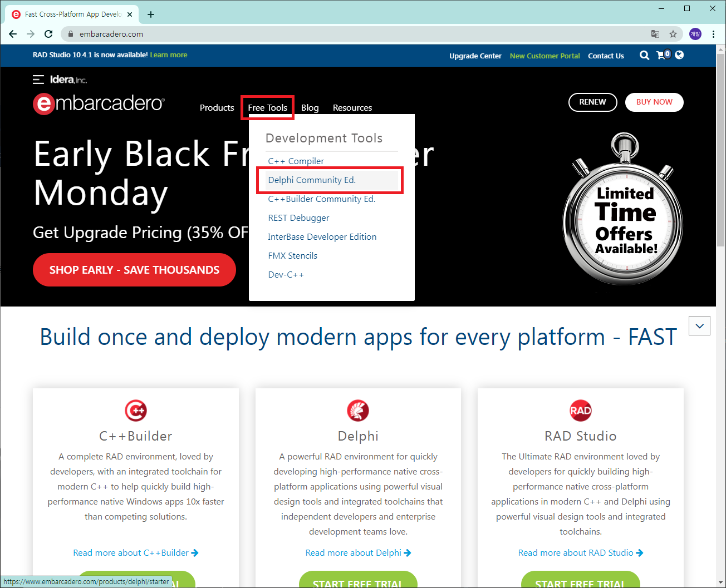Image resolution: width=726 pixels, height=588 pixels.
Task: Click SHOP EARLY - SAVE THOUSANDS button
Action: pos(134,270)
